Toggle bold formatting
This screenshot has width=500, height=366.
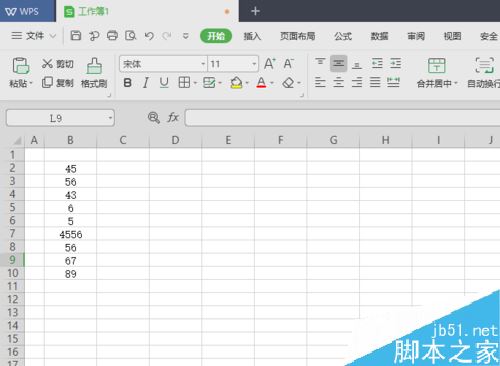tap(127, 82)
